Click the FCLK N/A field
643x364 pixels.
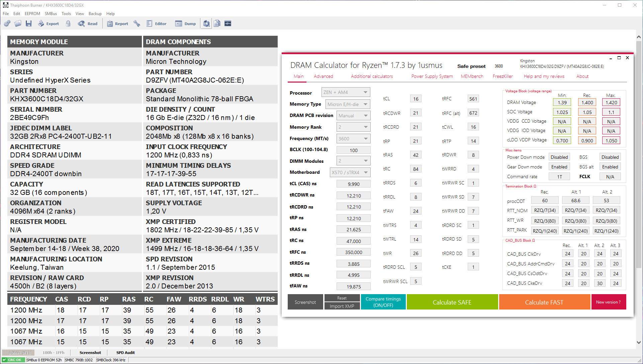(x=610, y=176)
